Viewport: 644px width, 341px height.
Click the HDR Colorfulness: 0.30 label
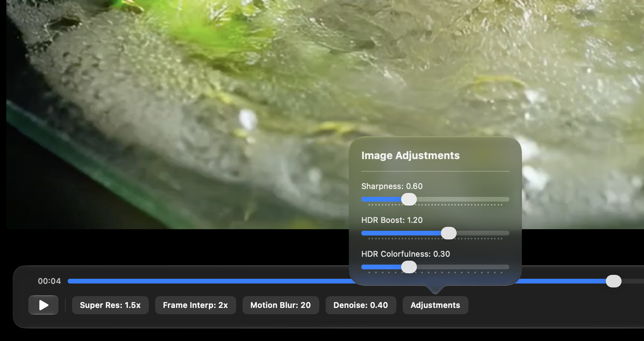(406, 254)
